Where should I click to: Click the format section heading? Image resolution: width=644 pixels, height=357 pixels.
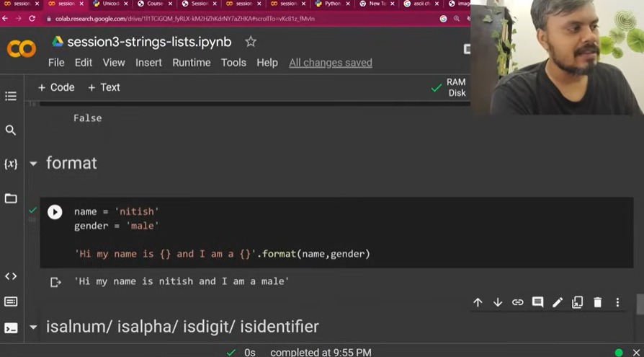pyautogui.click(x=71, y=163)
